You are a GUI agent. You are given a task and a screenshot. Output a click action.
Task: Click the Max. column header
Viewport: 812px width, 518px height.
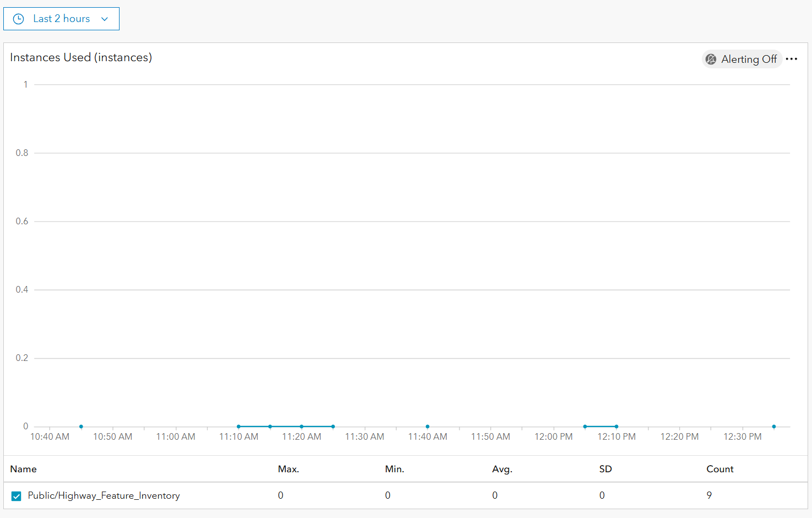pyautogui.click(x=288, y=469)
